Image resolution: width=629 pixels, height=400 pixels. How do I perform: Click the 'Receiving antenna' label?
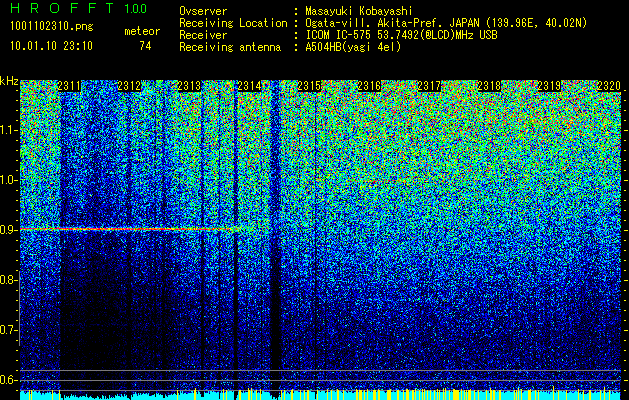tap(230, 47)
